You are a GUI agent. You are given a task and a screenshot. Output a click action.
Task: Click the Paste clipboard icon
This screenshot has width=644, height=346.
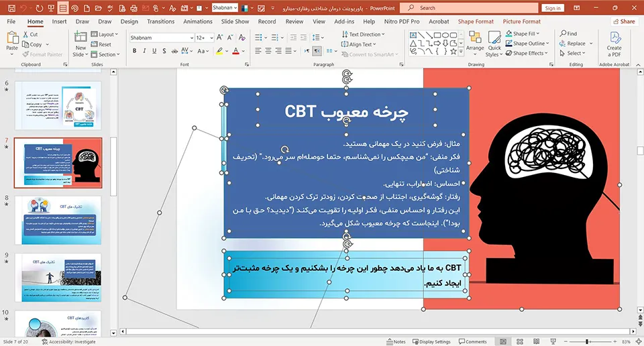tap(12, 38)
